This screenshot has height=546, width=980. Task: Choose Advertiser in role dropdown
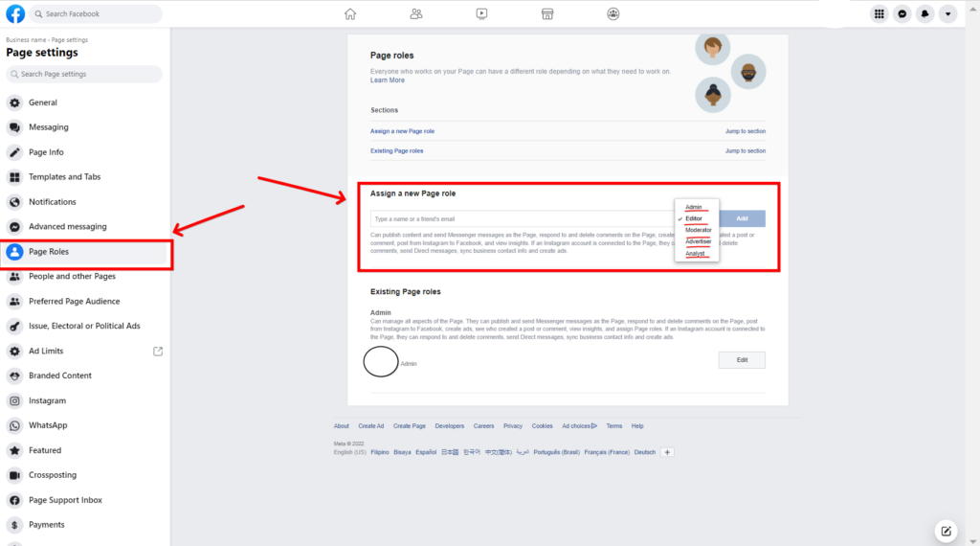(x=698, y=241)
